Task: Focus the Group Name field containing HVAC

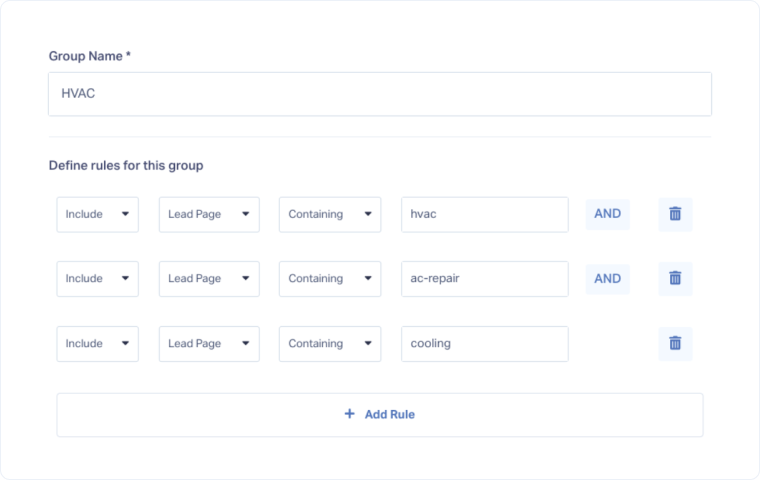Action: [380, 94]
